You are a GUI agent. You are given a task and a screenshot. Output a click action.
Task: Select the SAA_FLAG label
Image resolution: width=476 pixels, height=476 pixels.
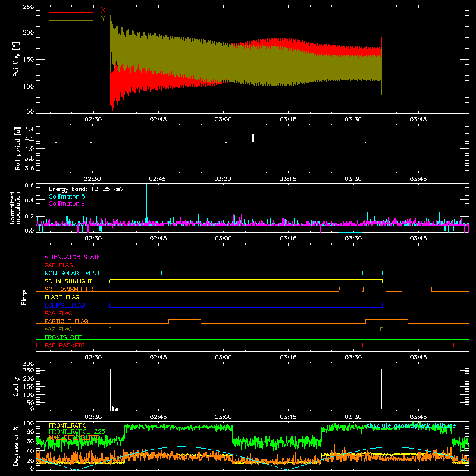pos(58,313)
